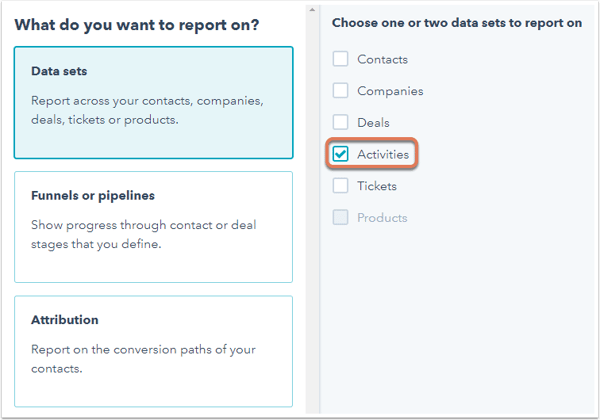Select the Data sets report card

pos(153,103)
